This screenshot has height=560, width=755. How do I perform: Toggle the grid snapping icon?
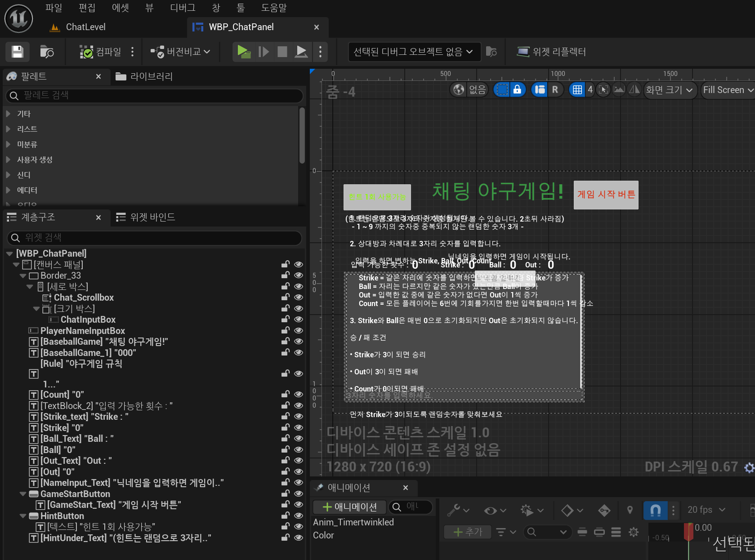(x=577, y=89)
